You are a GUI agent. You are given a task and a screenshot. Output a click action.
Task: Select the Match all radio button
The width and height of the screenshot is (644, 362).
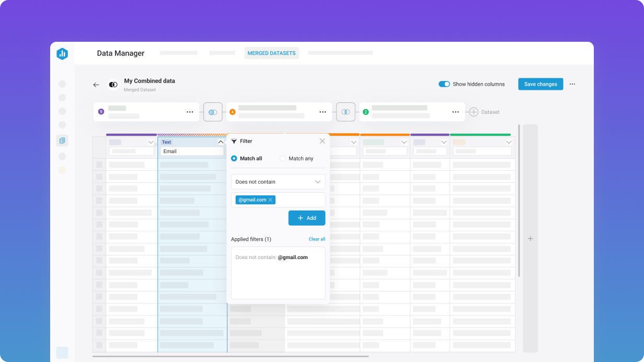coord(234,158)
